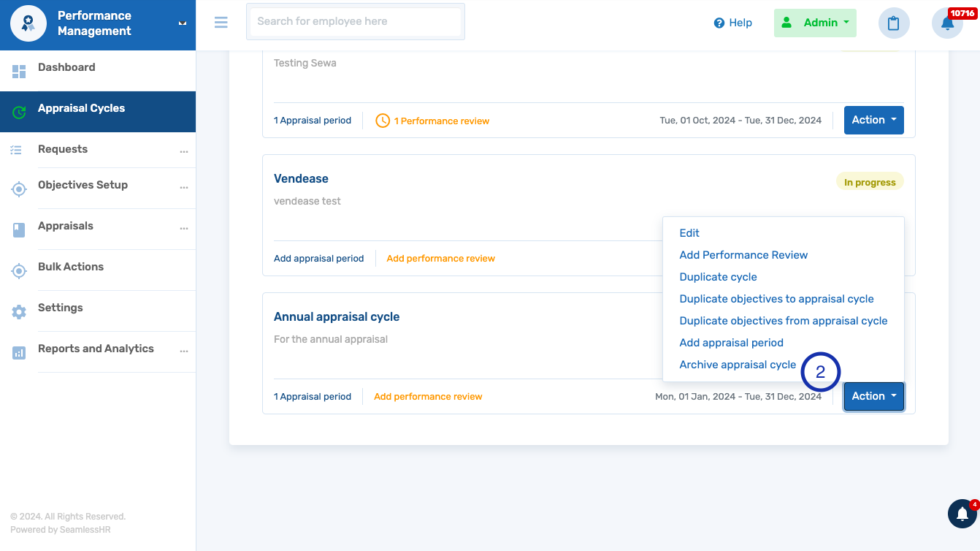The image size is (980, 551).
Task: Check notifications via the bell icon
Action: (947, 24)
